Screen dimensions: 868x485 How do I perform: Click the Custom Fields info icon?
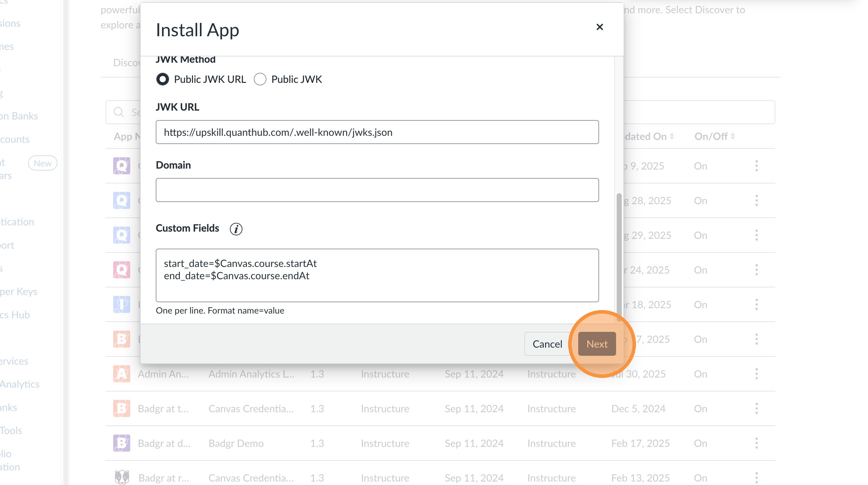(x=236, y=229)
